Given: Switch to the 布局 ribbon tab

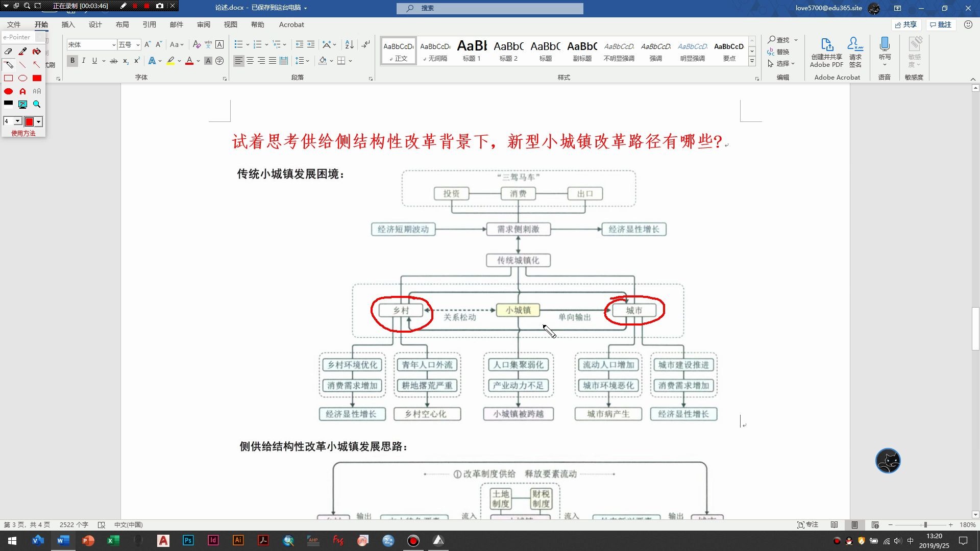Looking at the screenshot, I should 122,24.
